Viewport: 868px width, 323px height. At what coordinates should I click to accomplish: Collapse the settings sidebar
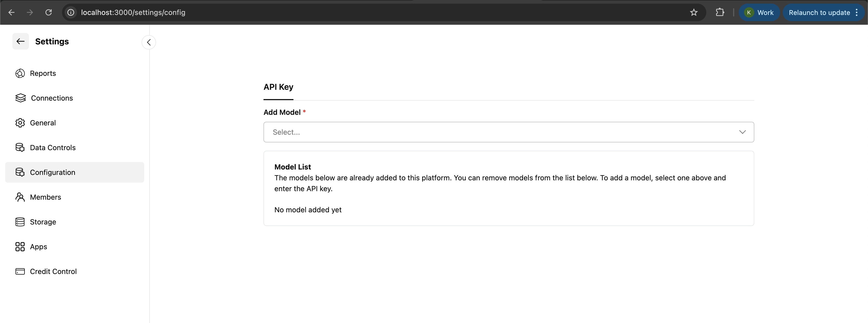pos(149,42)
